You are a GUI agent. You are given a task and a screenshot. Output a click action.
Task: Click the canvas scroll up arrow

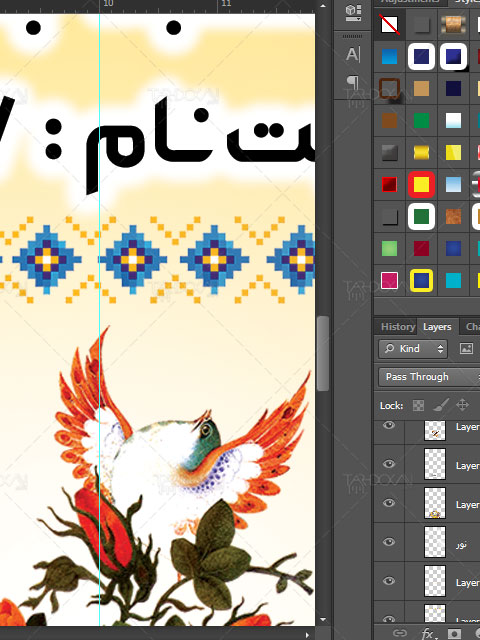(x=322, y=6)
